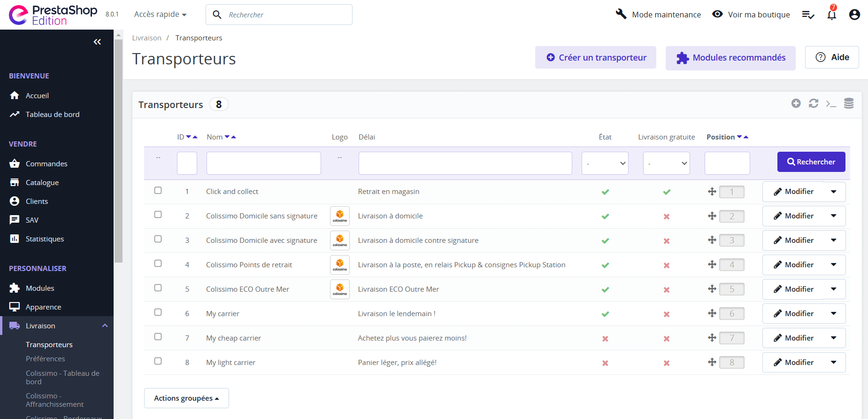Image resolution: width=868 pixels, height=419 pixels.
Task: Open the Actions groupées menu
Action: click(186, 398)
